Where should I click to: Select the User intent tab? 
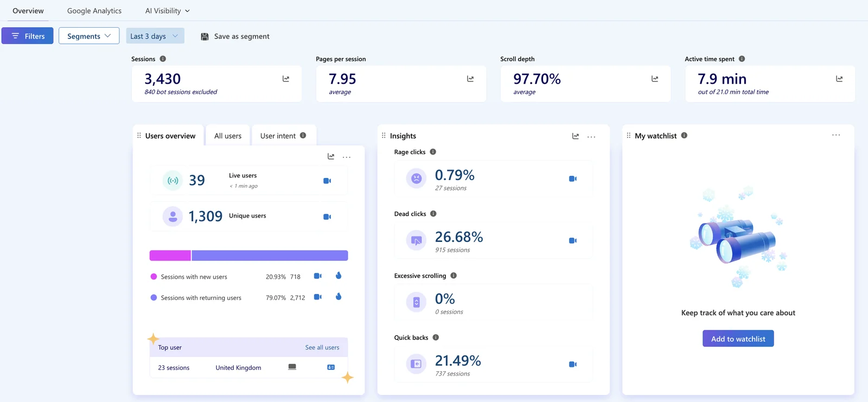(x=284, y=136)
